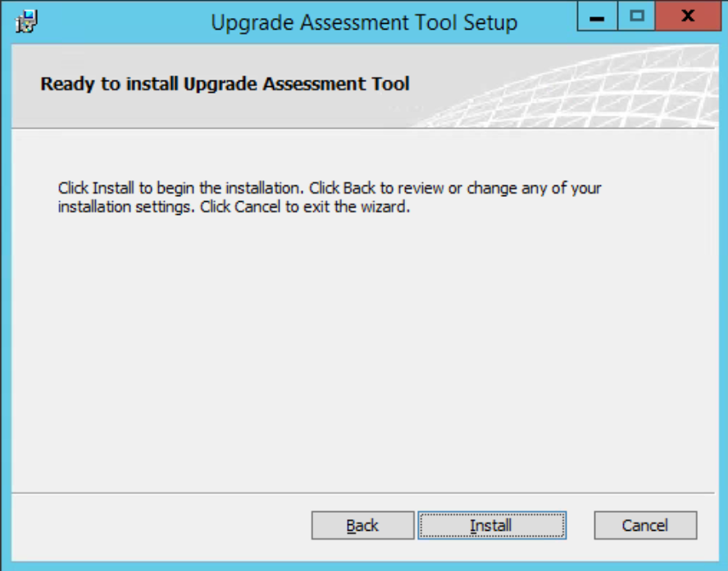Click the word "Back" in the instructions
Screen dimensions: 728x571
pos(359,188)
